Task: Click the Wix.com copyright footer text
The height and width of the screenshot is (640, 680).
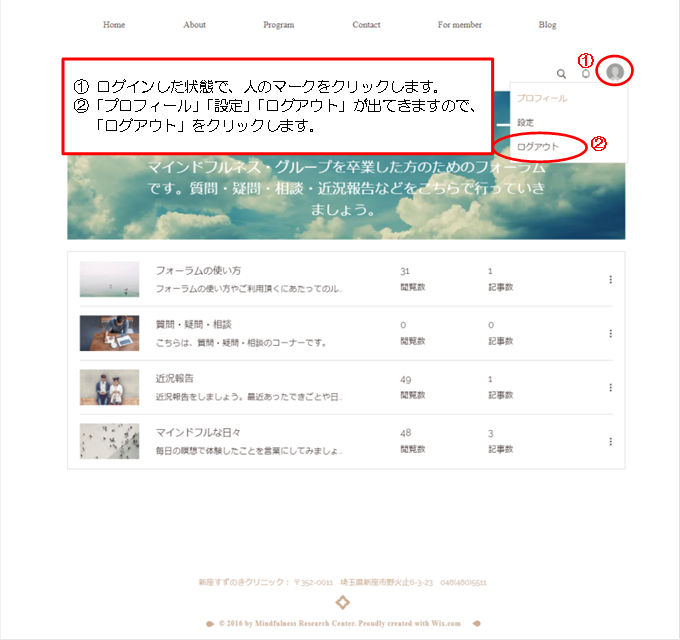Action: click(340, 624)
